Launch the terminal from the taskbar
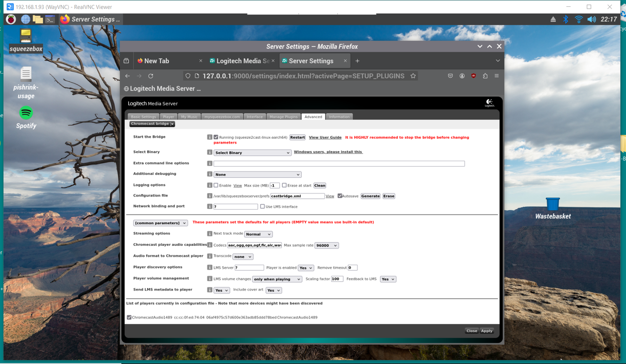 point(50,19)
